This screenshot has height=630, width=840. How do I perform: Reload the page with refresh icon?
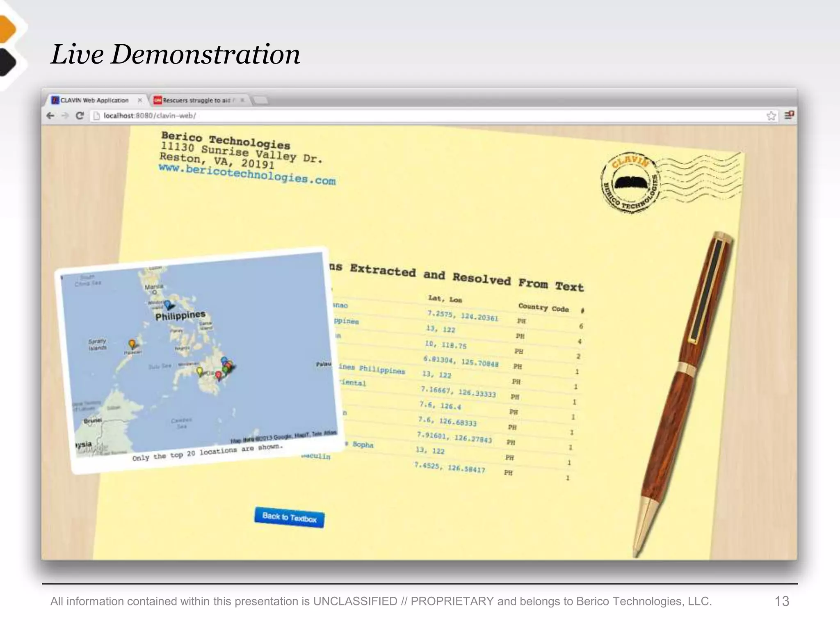[80, 116]
